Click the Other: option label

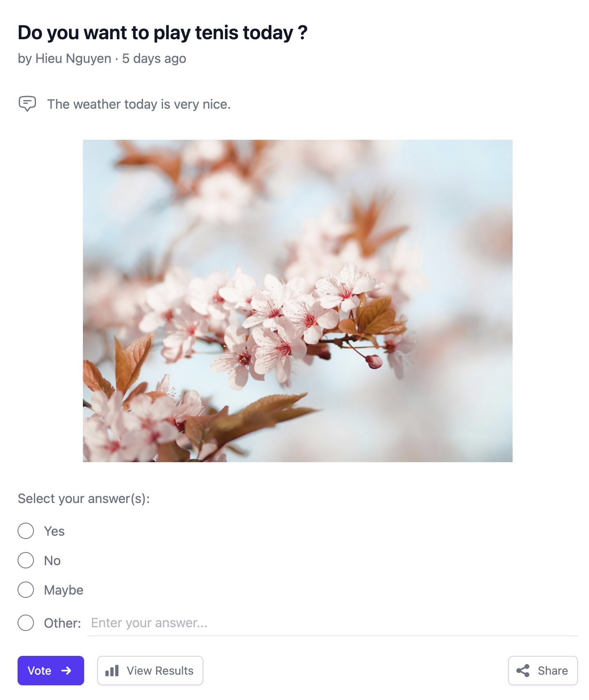pyautogui.click(x=62, y=623)
